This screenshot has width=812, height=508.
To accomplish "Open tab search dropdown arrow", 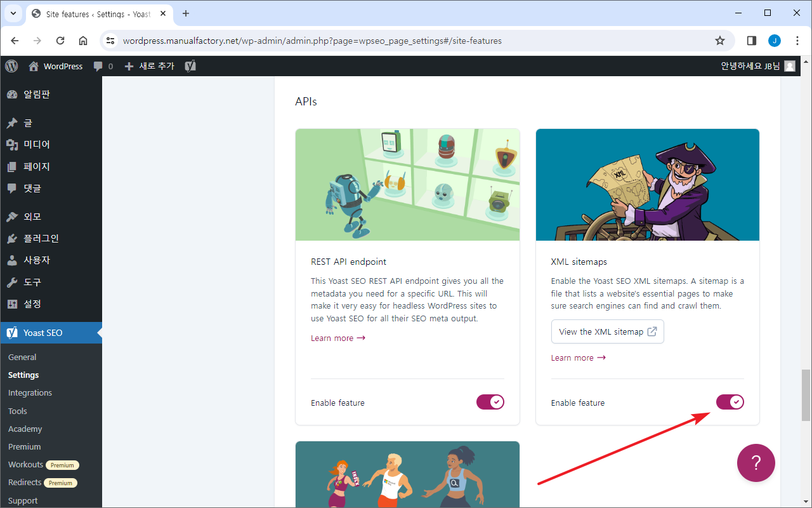I will 13,13.
